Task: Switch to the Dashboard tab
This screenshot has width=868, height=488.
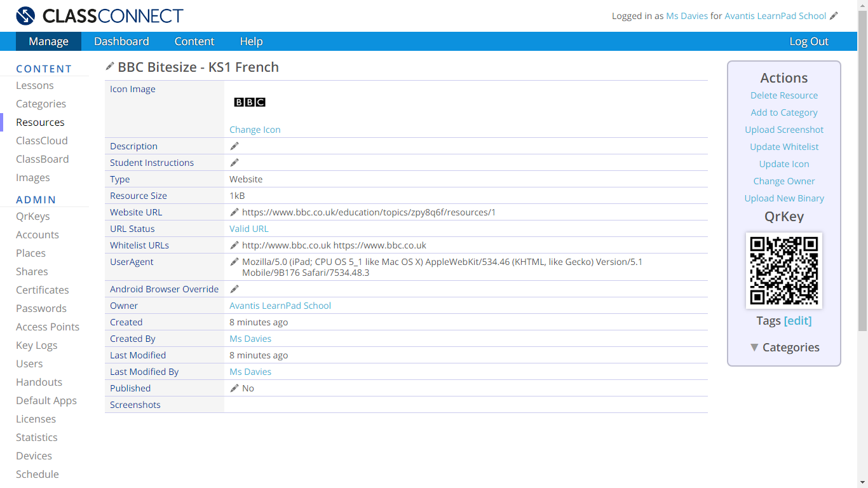Action: [121, 41]
